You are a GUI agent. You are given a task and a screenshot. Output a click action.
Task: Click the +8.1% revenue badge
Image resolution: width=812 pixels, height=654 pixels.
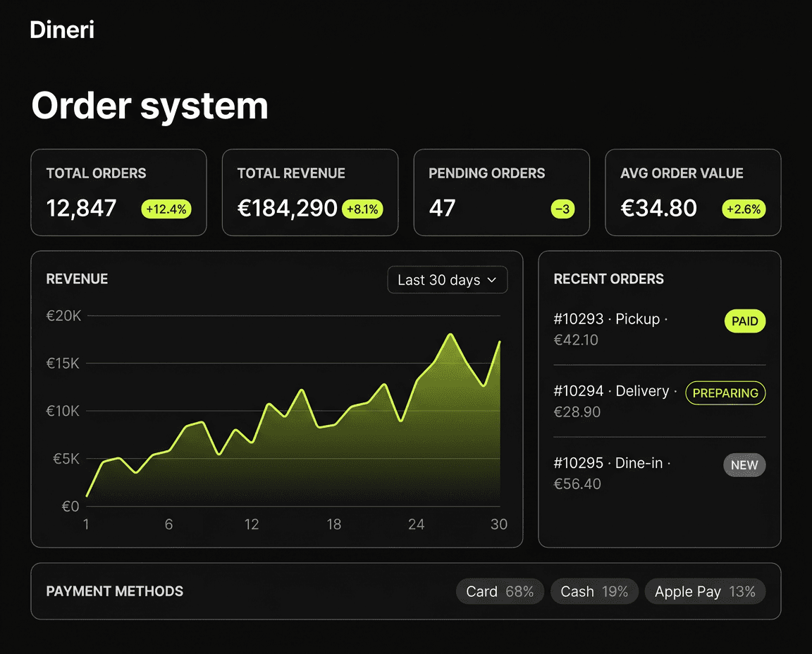pos(362,209)
